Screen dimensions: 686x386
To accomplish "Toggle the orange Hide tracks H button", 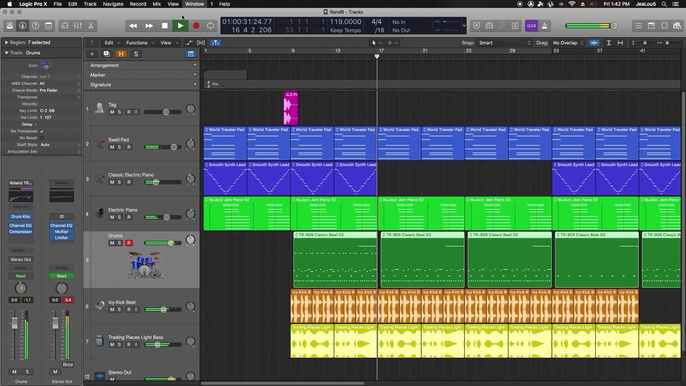I will tap(121, 54).
